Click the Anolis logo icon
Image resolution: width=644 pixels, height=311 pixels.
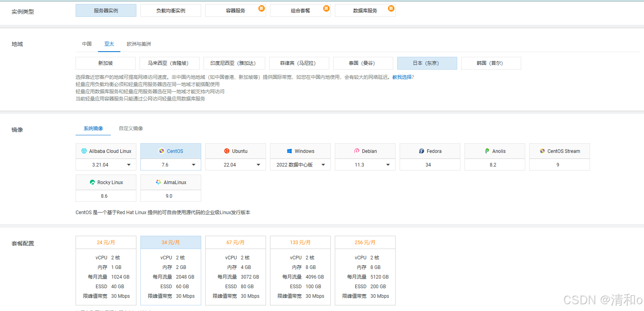click(487, 151)
